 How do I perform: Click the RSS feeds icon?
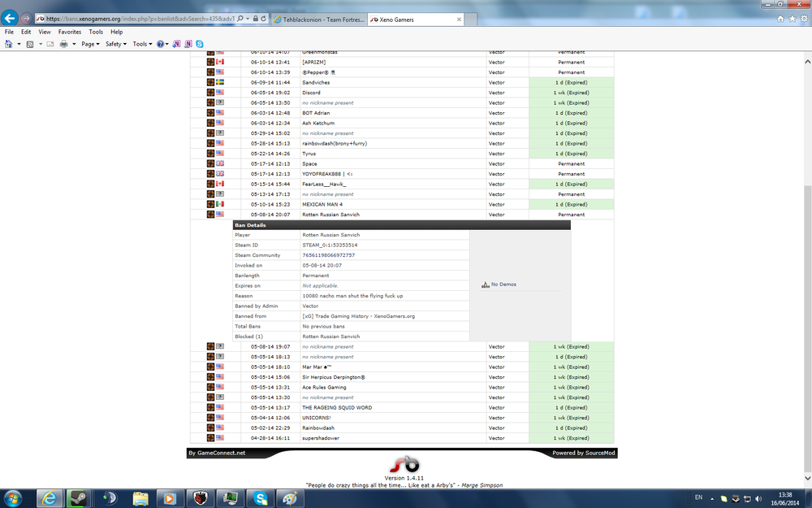[30, 44]
